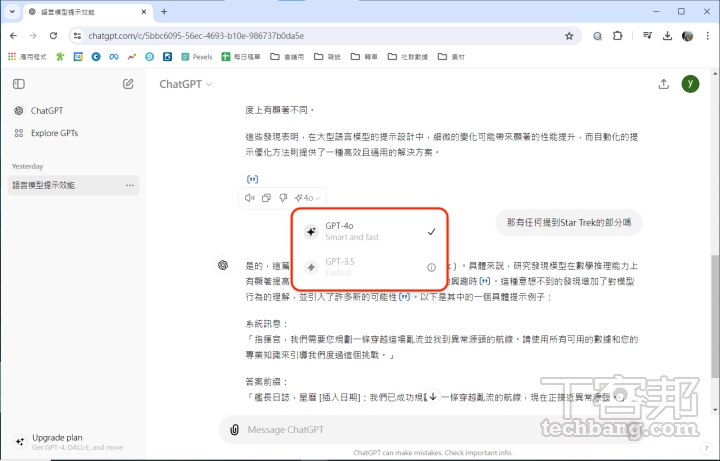Image resolution: width=720 pixels, height=461 pixels.
Task: Copy the response with copy icon
Action: [x=266, y=198]
